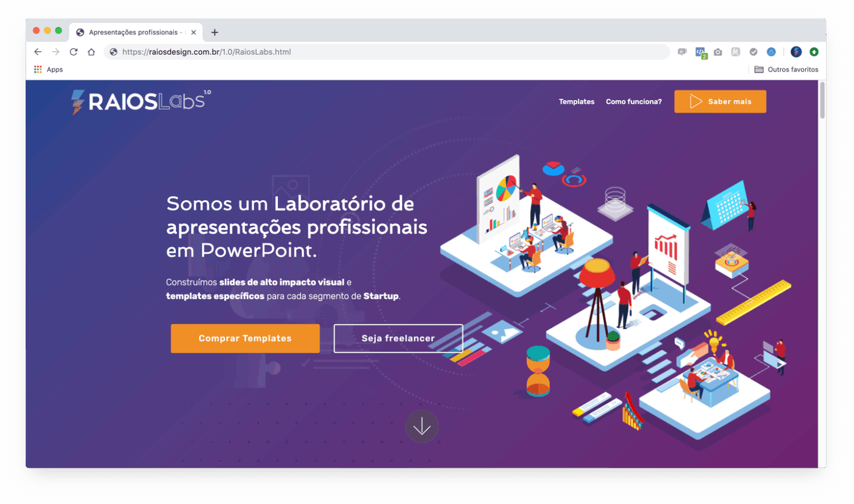This screenshot has height=504, width=854.
Task: Open the blue rocket extension icon
Action: coord(771,52)
